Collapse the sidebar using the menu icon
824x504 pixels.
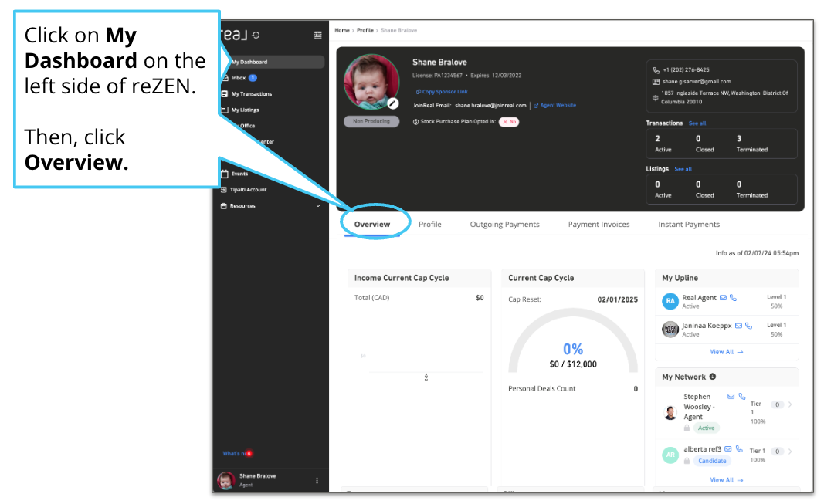point(317,35)
